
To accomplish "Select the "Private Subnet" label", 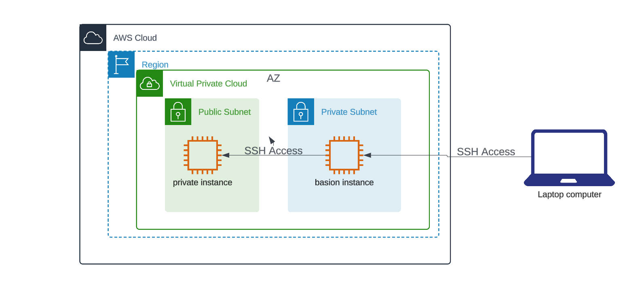I will pyautogui.click(x=349, y=112).
